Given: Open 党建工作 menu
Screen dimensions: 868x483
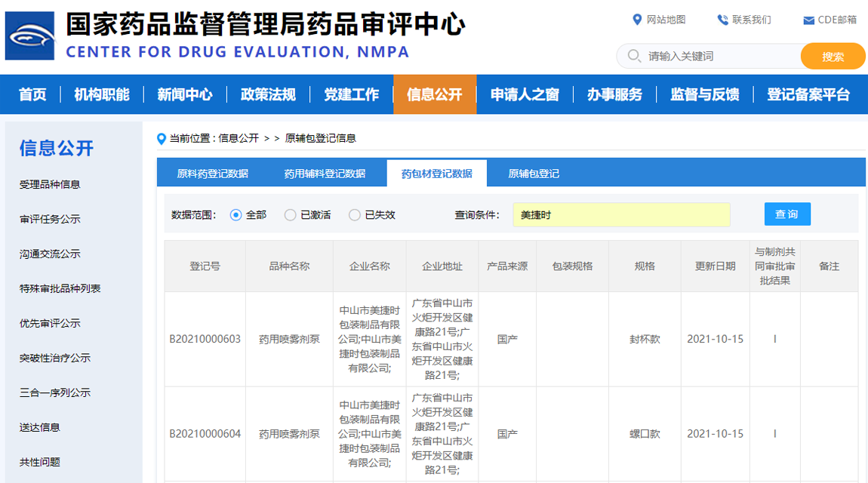Looking at the screenshot, I should coord(352,94).
